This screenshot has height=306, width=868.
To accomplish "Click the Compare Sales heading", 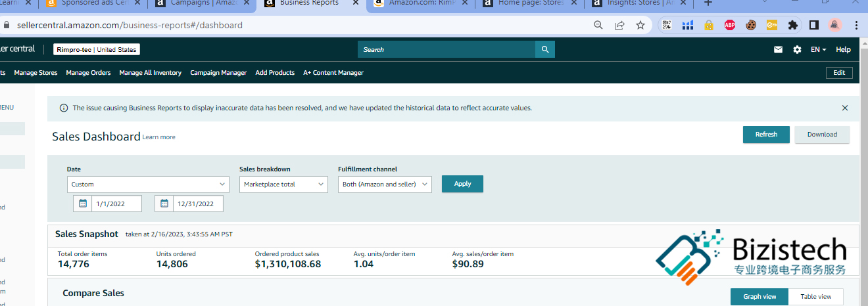I will 93,293.
